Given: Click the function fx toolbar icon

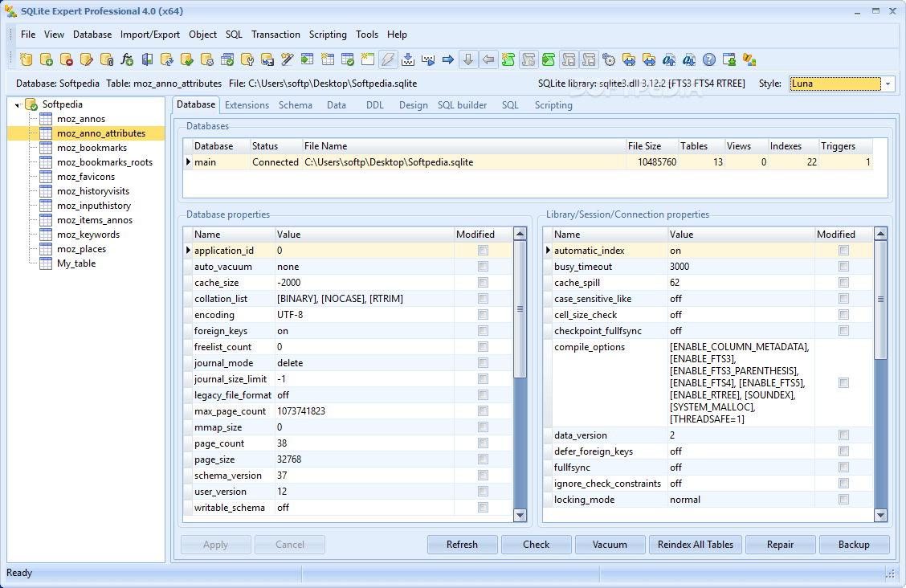Looking at the screenshot, I should (x=127, y=59).
